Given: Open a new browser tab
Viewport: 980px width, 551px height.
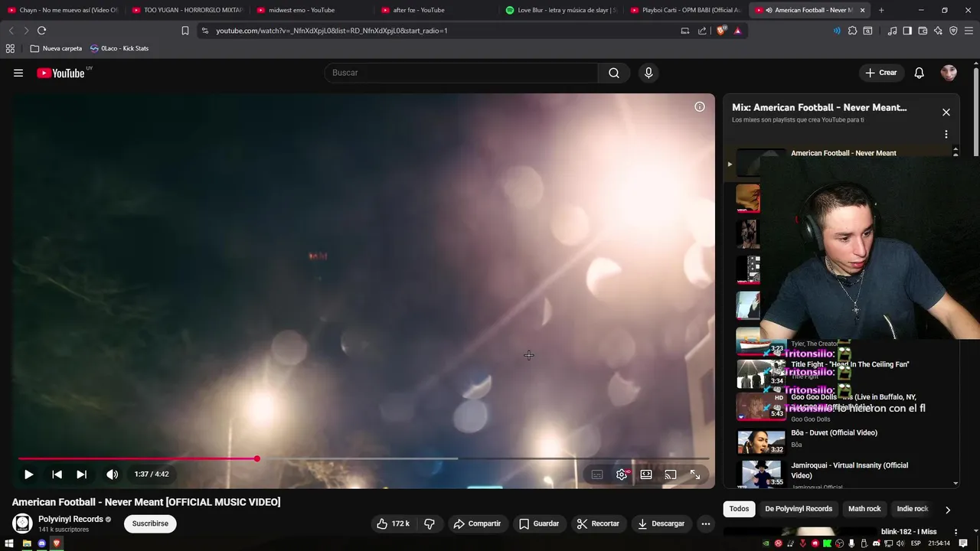Looking at the screenshot, I should pyautogui.click(x=881, y=10).
